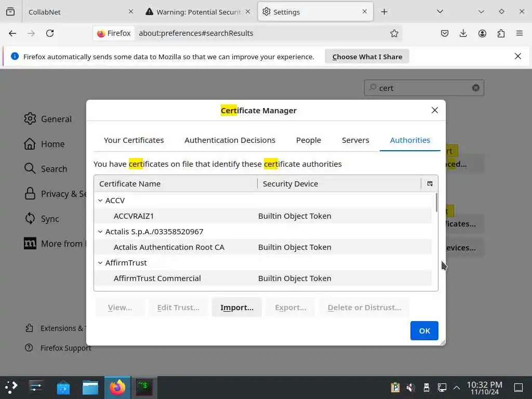Open column picker in certificate table header

pyautogui.click(x=430, y=183)
